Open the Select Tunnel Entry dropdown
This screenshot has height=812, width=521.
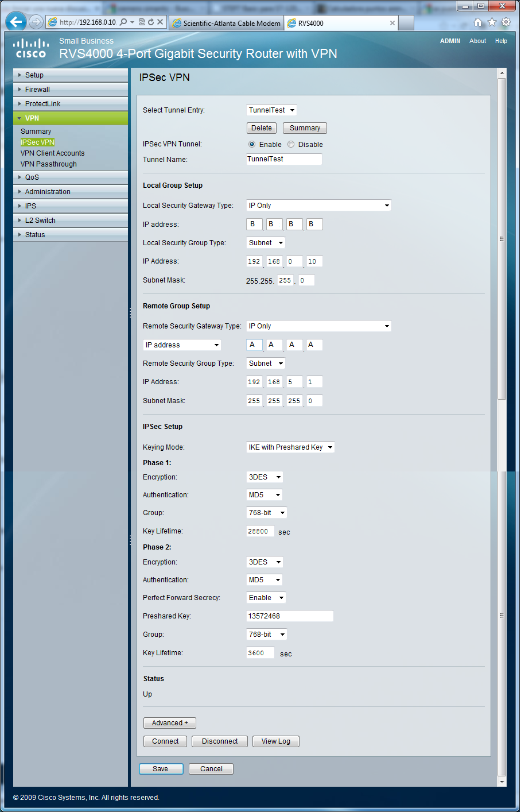pyautogui.click(x=272, y=110)
